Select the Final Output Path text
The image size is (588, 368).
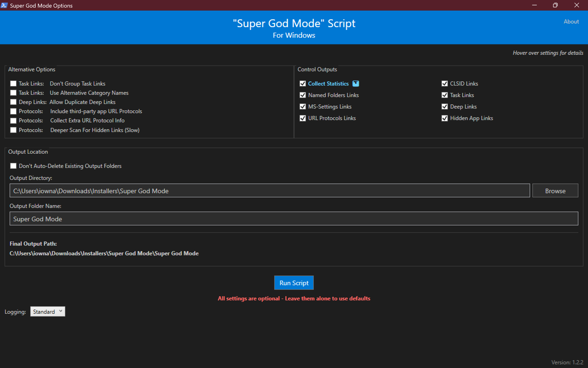104,253
